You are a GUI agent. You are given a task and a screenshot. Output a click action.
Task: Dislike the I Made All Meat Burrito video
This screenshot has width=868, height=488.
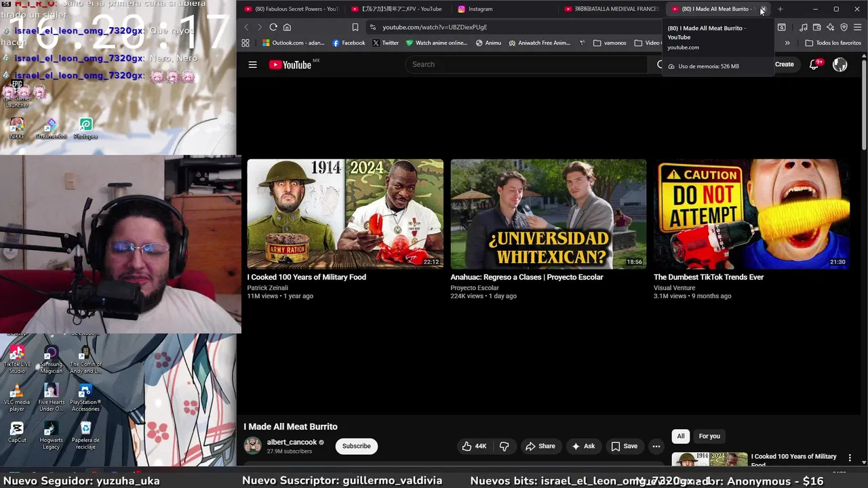click(x=504, y=446)
